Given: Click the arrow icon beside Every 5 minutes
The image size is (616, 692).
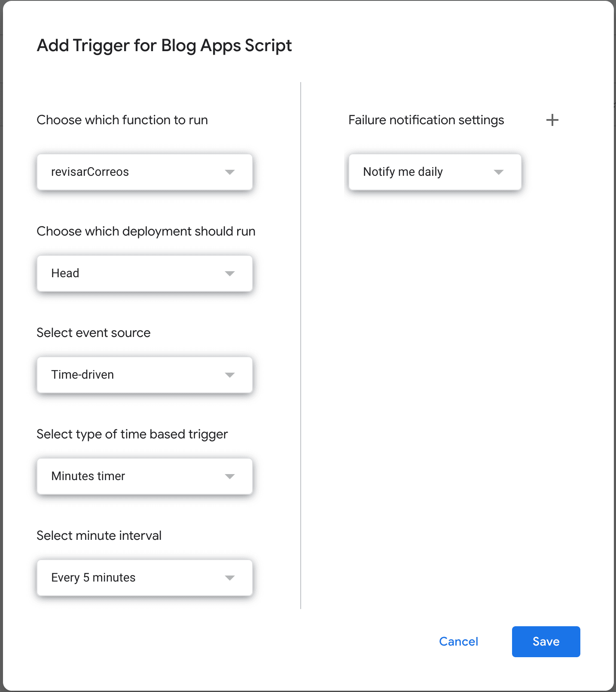Looking at the screenshot, I should [230, 578].
